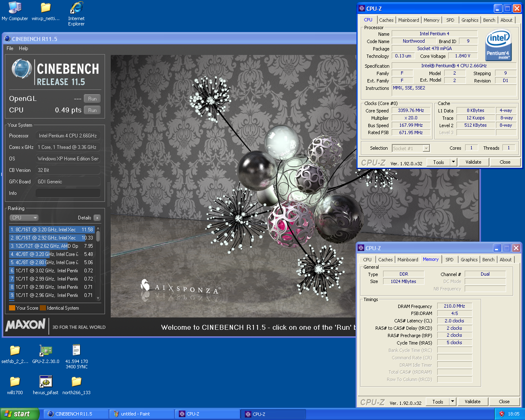Select ranking row 8C/16T @ 3.20 GHz
The image size is (525, 420).
click(52, 230)
